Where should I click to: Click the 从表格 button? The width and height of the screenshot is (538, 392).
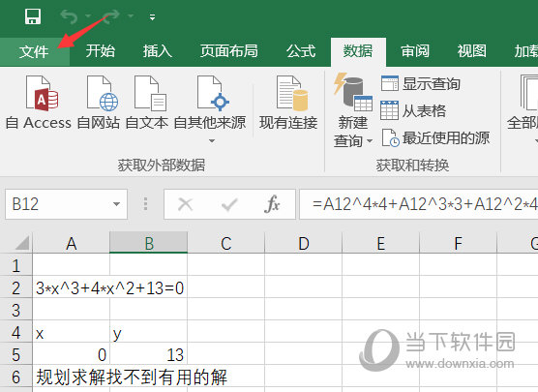[413, 111]
